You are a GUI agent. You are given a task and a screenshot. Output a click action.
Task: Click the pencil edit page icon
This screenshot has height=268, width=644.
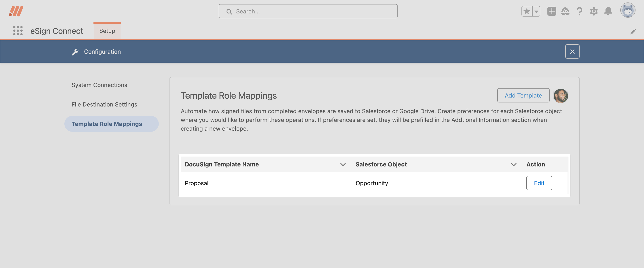click(633, 32)
